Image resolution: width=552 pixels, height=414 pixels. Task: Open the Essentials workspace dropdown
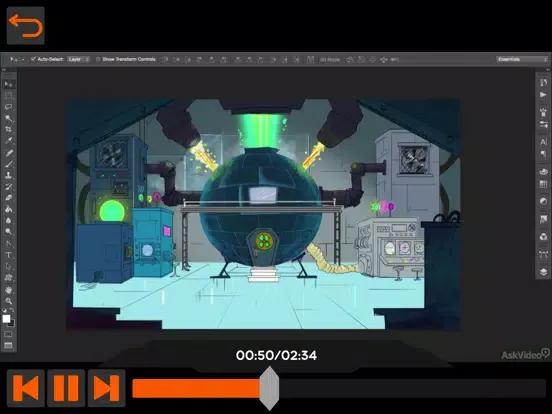point(522,59)
